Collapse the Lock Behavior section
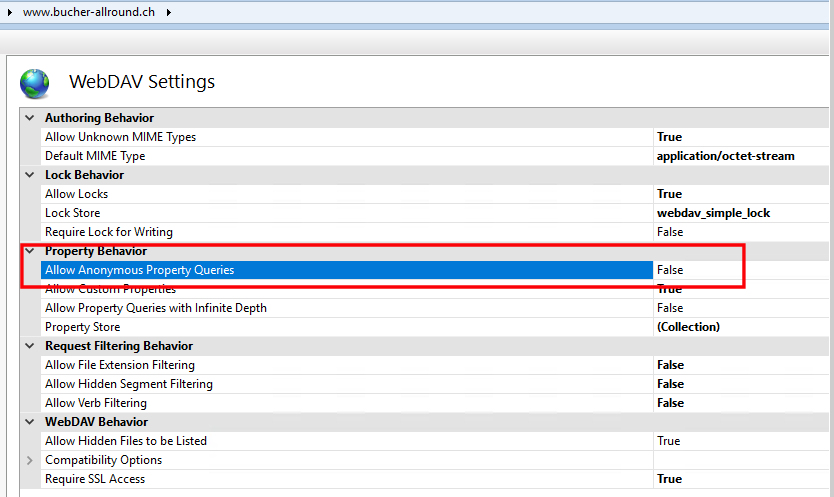The height and width of the screenshot is (497, 834). (30, 175)
